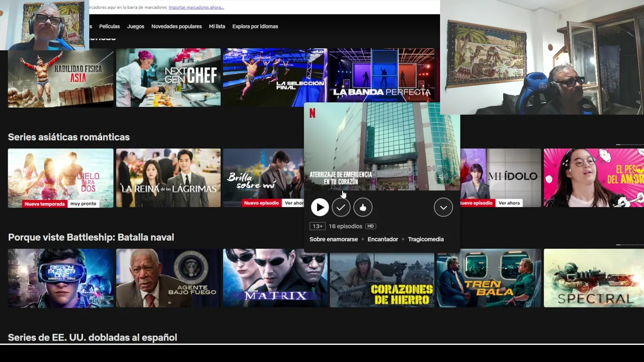This screenshot has height=362, width=644.
Task: Click Tragicomedia tag
Action: pyautogui.click(x=426, y=239)
